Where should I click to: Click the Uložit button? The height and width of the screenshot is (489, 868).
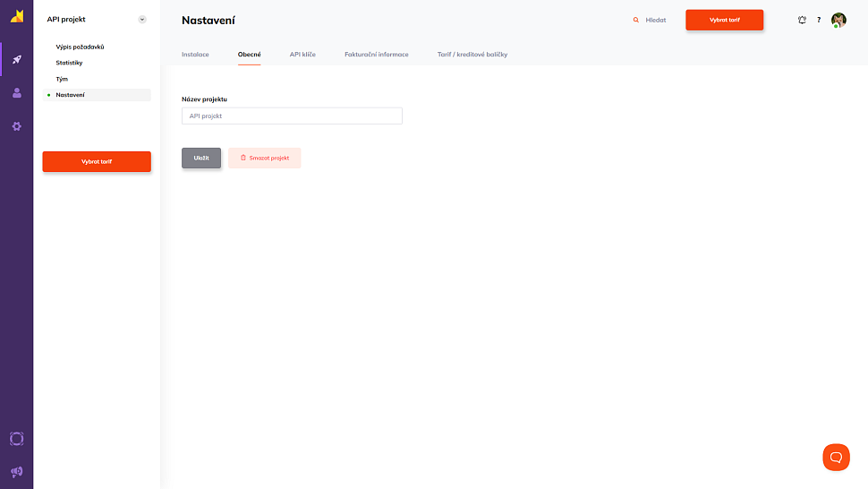pyautogui.click(x=201, y=158)
